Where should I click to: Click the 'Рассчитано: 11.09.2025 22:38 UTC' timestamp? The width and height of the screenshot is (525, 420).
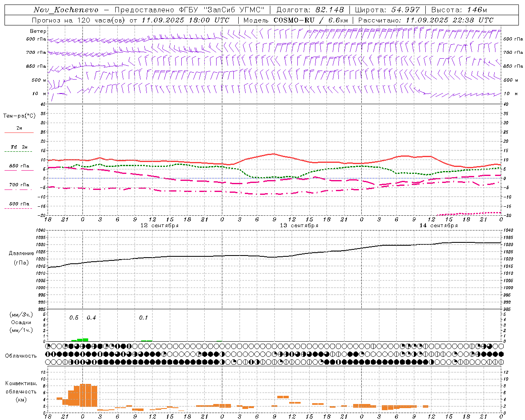point(426,20)
